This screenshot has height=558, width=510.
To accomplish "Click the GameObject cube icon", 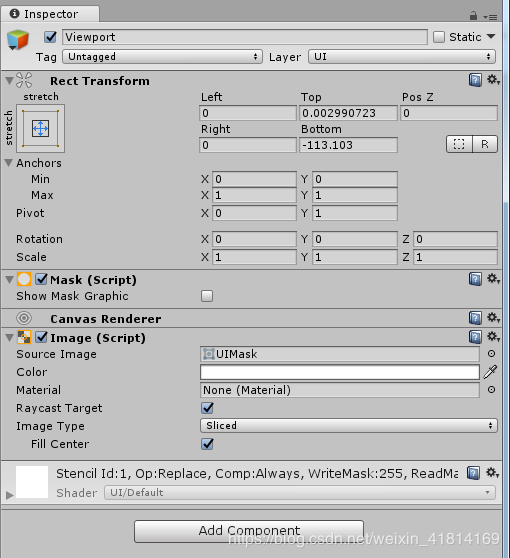I will tap(17, 40).
